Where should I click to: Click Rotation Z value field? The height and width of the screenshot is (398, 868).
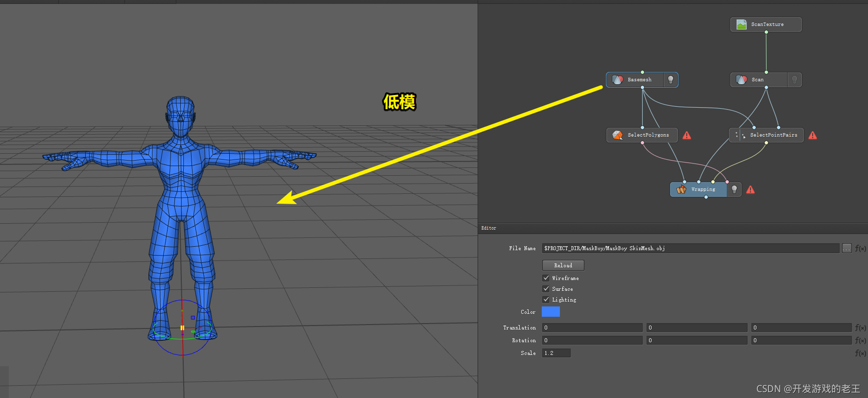tap(801, 340)
